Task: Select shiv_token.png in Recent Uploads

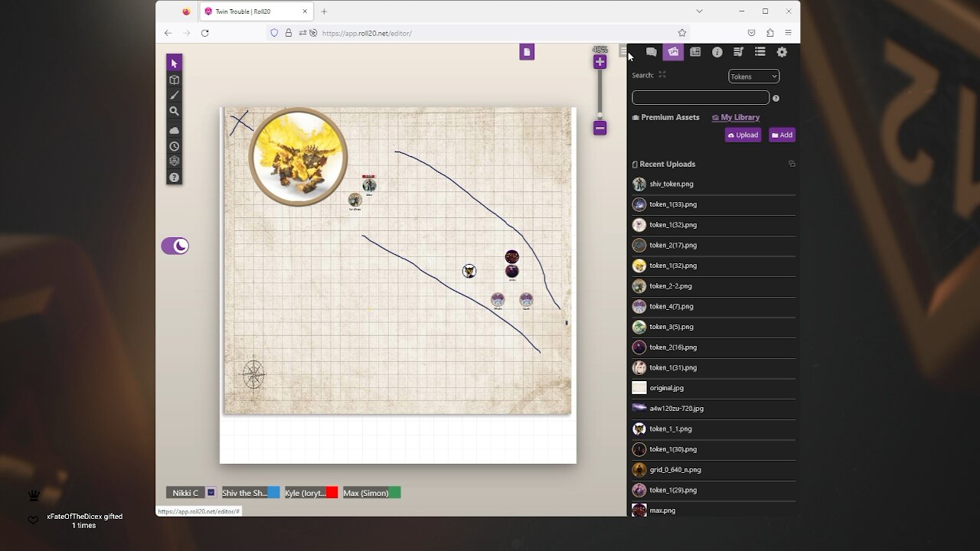Action: click(x=714, y=184)
